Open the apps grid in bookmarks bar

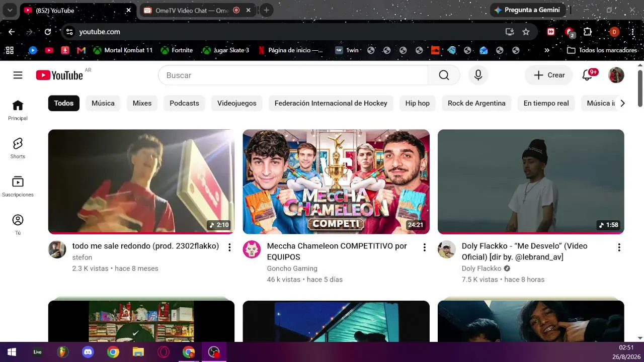(9, 50)
